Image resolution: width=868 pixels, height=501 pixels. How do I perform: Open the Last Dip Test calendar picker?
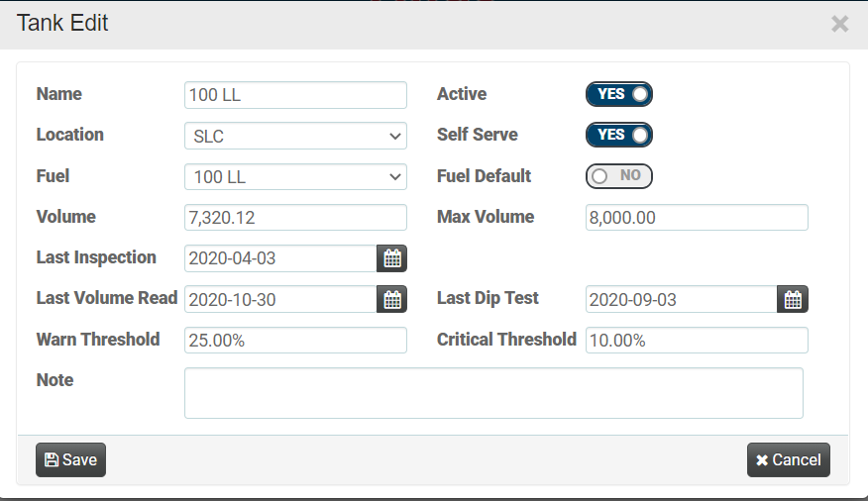coord(794,299)
